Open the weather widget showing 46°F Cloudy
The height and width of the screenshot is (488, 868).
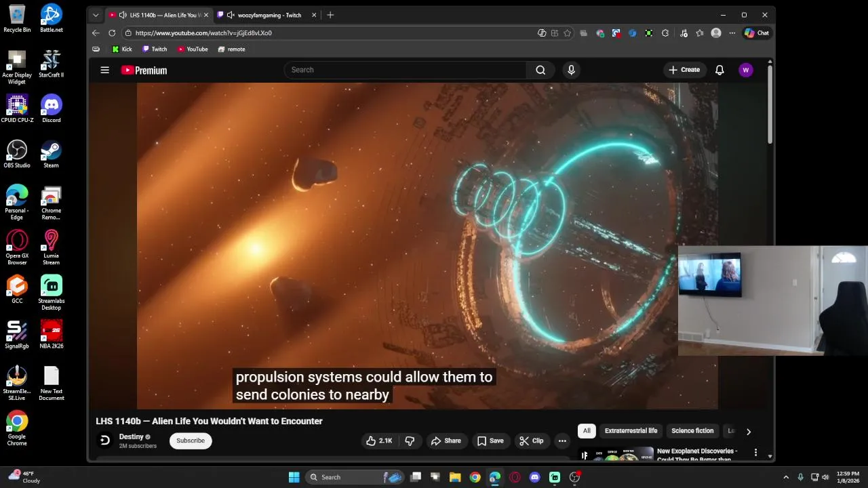pyautogui.click(x=26, y=477)
